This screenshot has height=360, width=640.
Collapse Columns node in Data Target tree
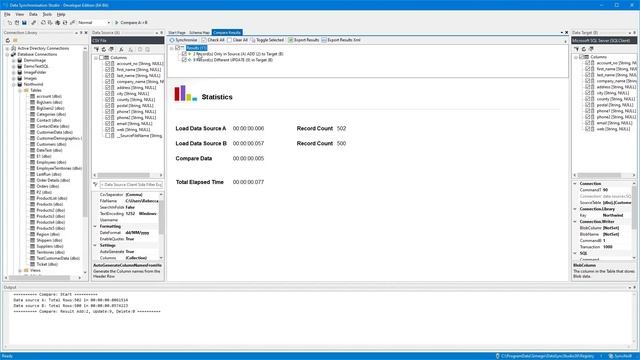point(576,57)
